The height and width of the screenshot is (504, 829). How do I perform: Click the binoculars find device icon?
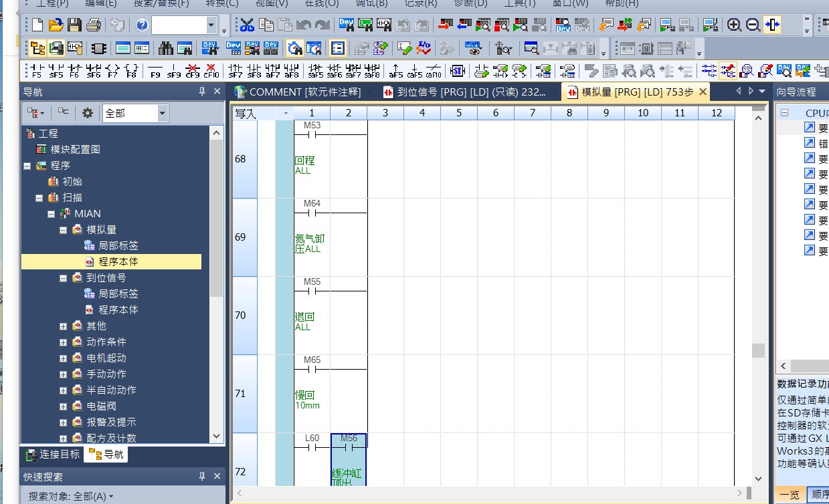(166, 49)
